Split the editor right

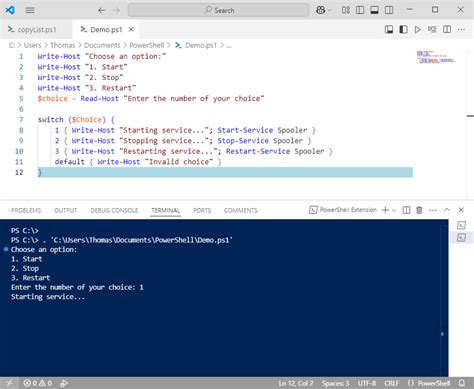[x=447, y=30]
